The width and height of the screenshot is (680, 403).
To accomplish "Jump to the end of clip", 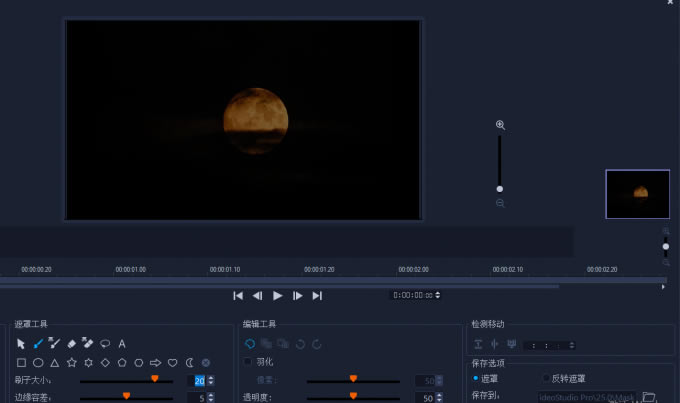I will [x=317, y=295].
